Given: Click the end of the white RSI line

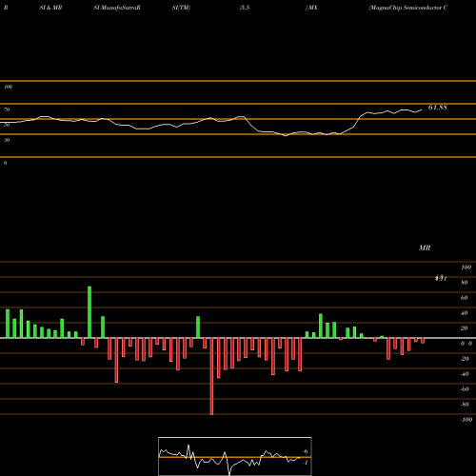Looking at the screenshot, I should 422,110.
